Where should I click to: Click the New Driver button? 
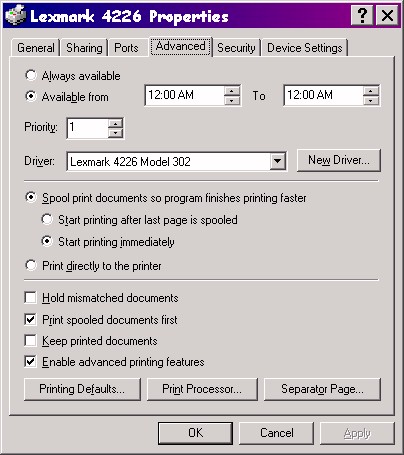click(x=339, y=160)
